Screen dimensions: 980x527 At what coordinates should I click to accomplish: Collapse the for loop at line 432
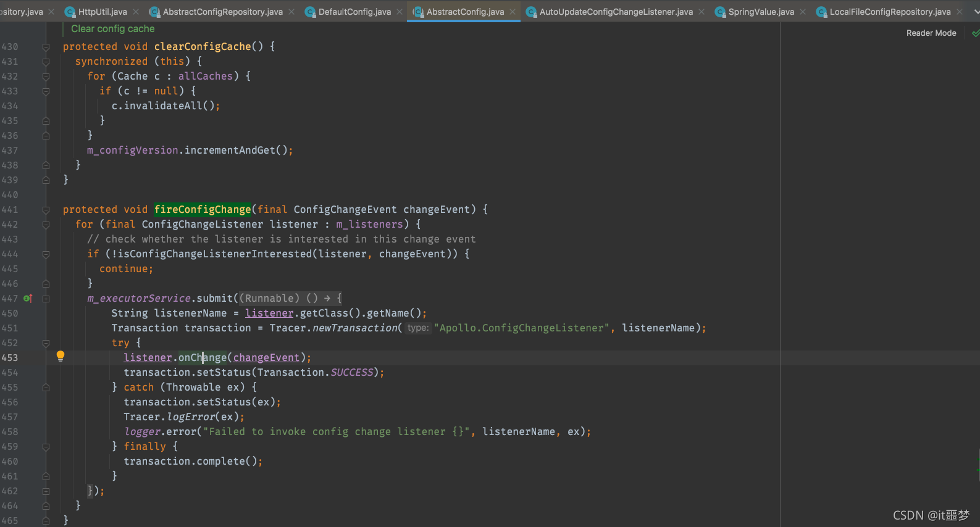[x=46, y=77]
